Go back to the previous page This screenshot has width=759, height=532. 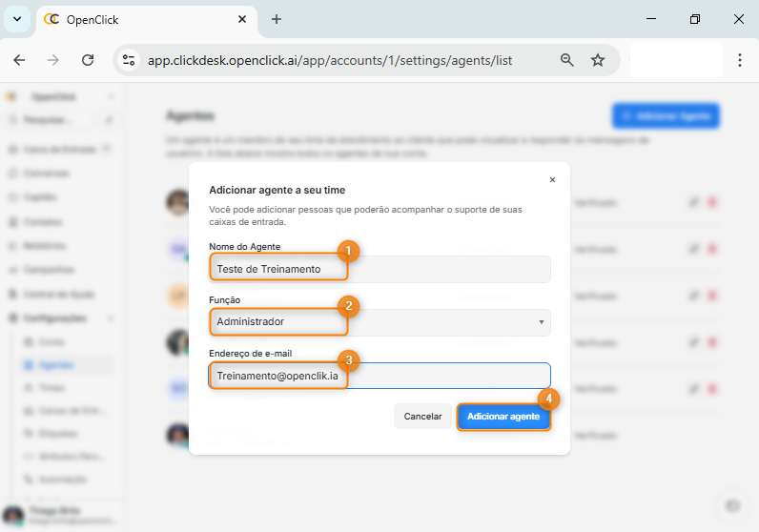(x=19, y=60)
